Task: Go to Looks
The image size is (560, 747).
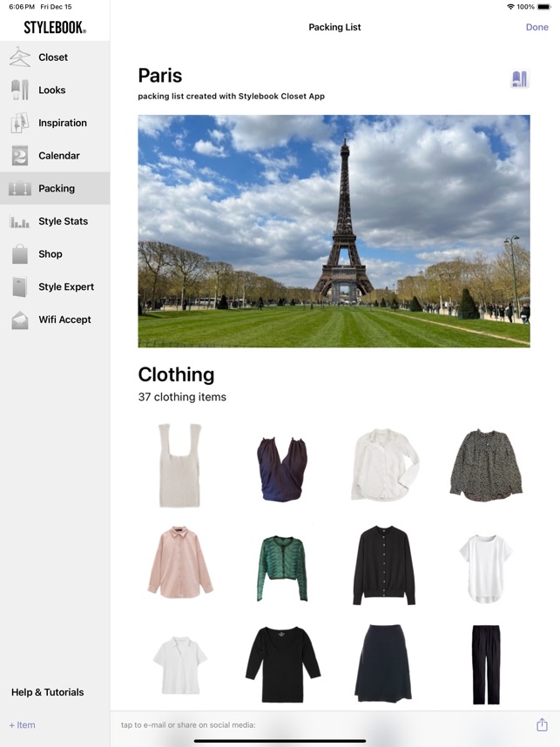Action: pos(55,90)
